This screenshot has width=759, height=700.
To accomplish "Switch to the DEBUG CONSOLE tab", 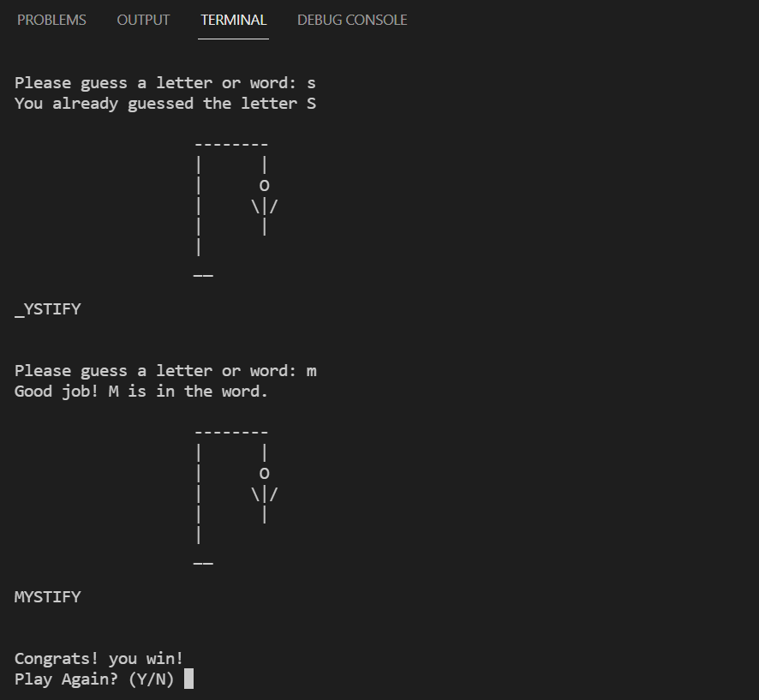I will [352, 20].
